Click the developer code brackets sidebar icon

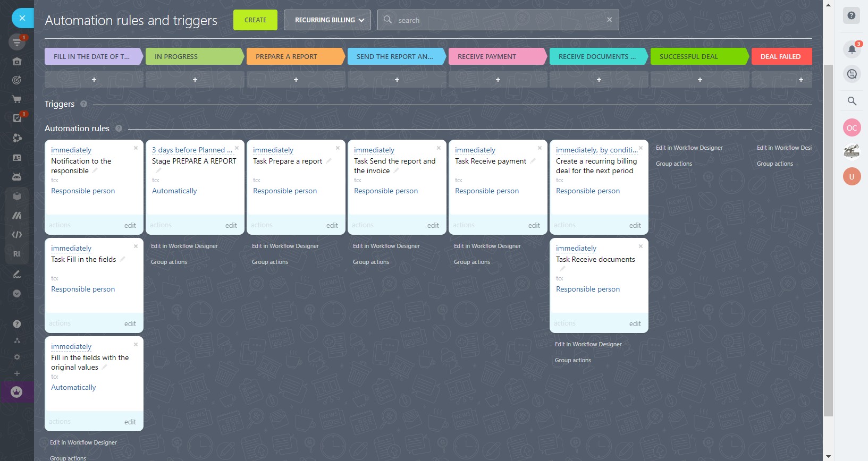[x=17, y=234]
